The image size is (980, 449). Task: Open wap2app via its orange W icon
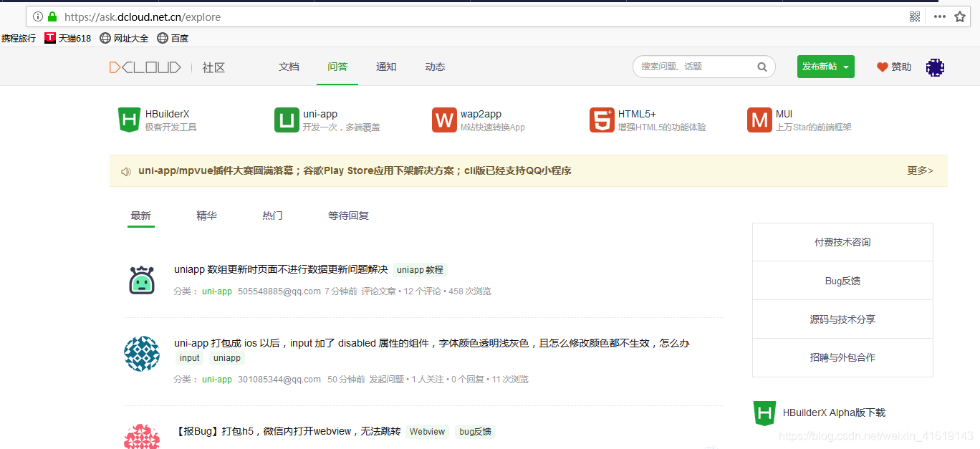pos(444,120)
